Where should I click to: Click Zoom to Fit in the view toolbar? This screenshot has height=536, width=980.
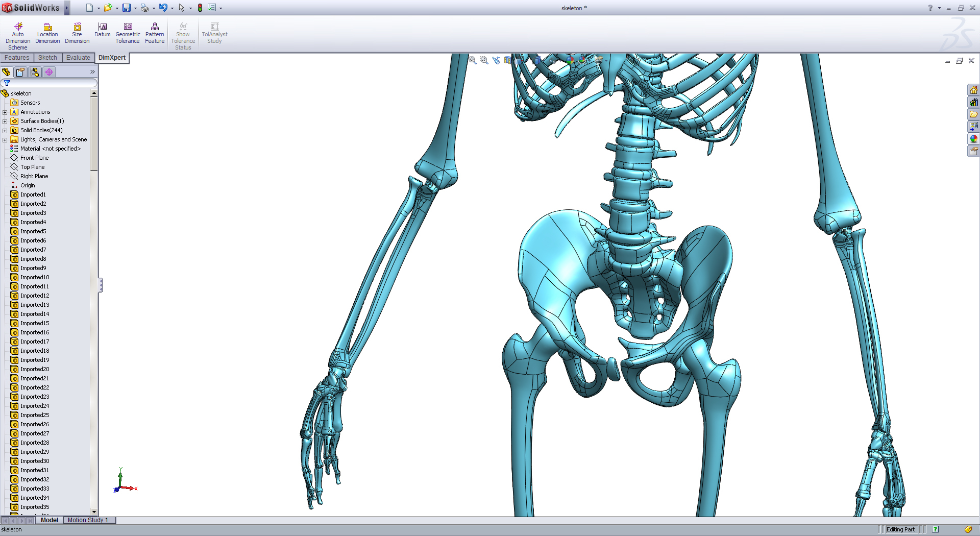472,60
